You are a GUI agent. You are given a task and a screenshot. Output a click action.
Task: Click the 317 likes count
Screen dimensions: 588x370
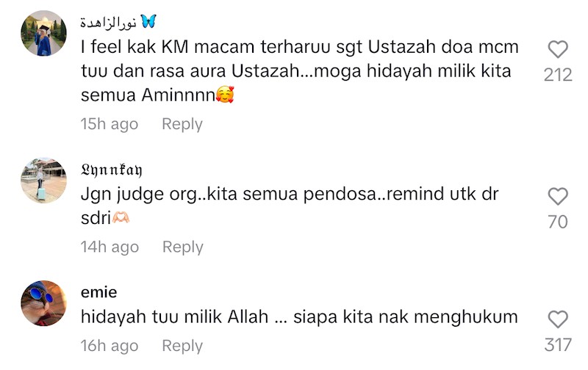pyautogui.click(x=558, y=345)
